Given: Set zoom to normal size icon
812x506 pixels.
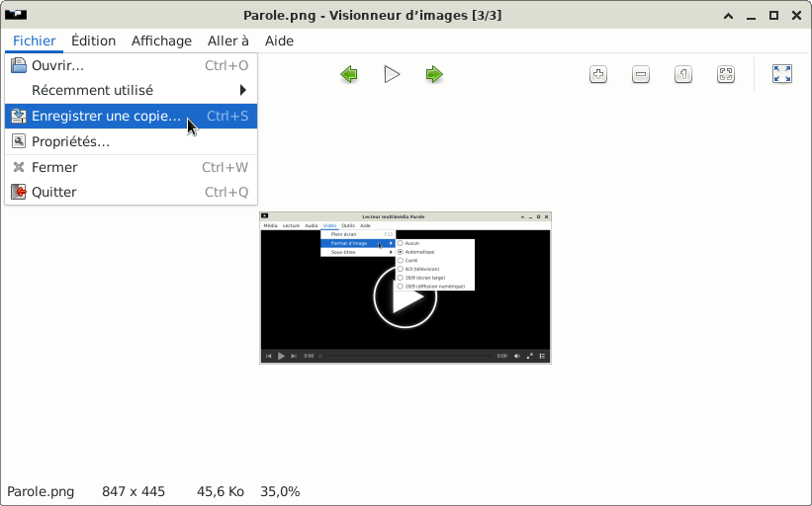Looking at the screenshot, I should pyautogui.click(x=683, y=74).
